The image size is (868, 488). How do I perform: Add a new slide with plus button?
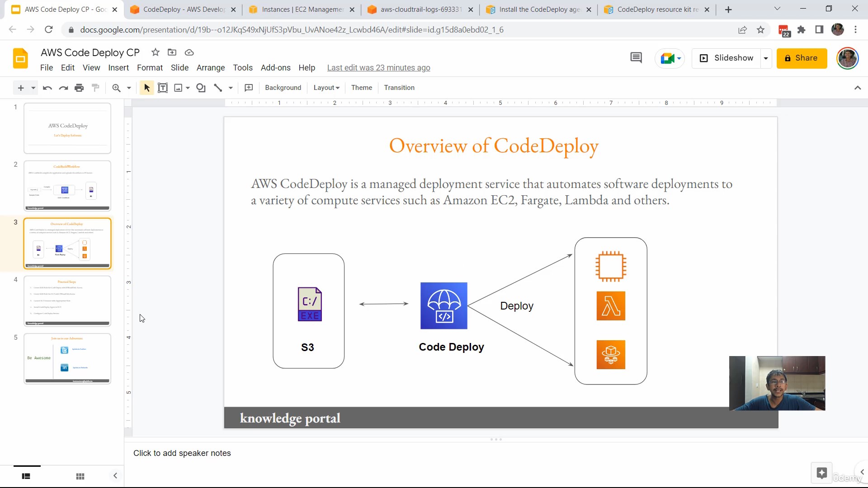21,88
